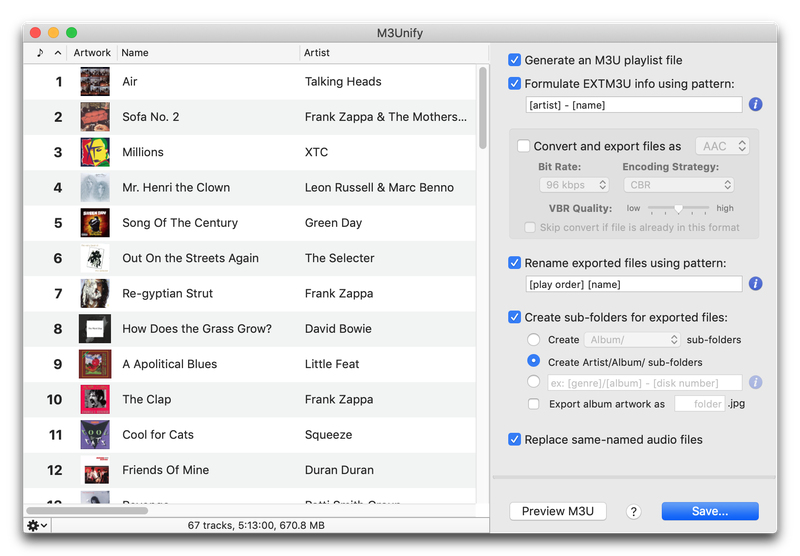The width and height of the screenshot is (800, 556).
Task: Click artwork for How Does the Grass Grow?
Action: 95,328
